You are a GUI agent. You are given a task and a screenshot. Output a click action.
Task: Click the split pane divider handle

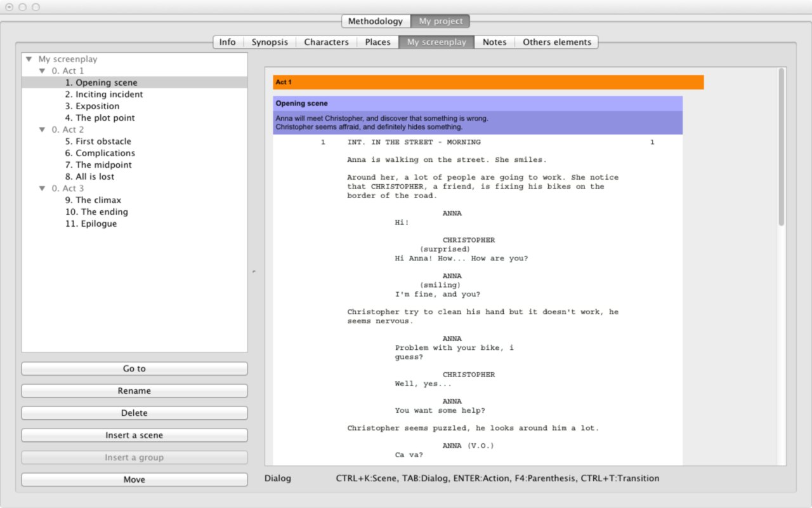[254, 271]
